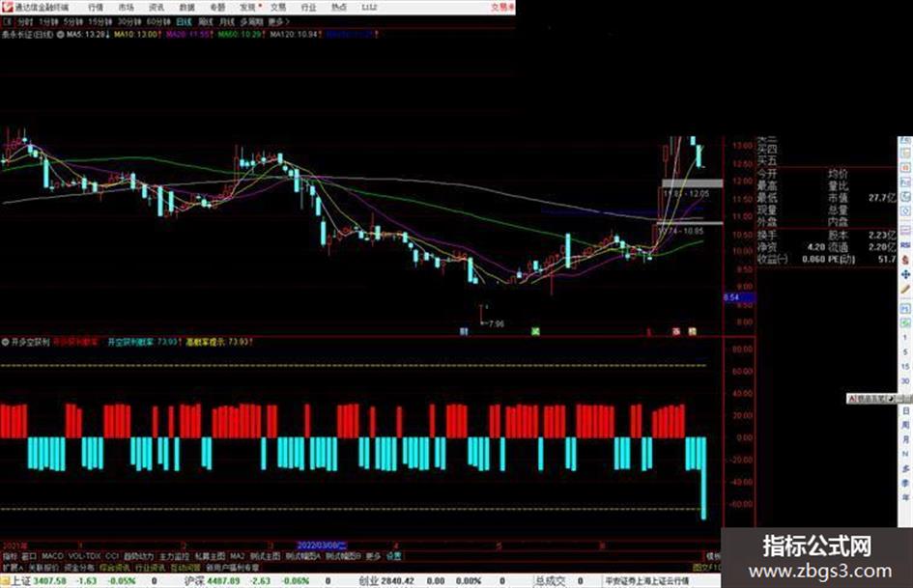Image resolution: width=913 pixels, height=588 pixels.
Task: Open the 市场 menu
Action: click(x=126, y=7)
